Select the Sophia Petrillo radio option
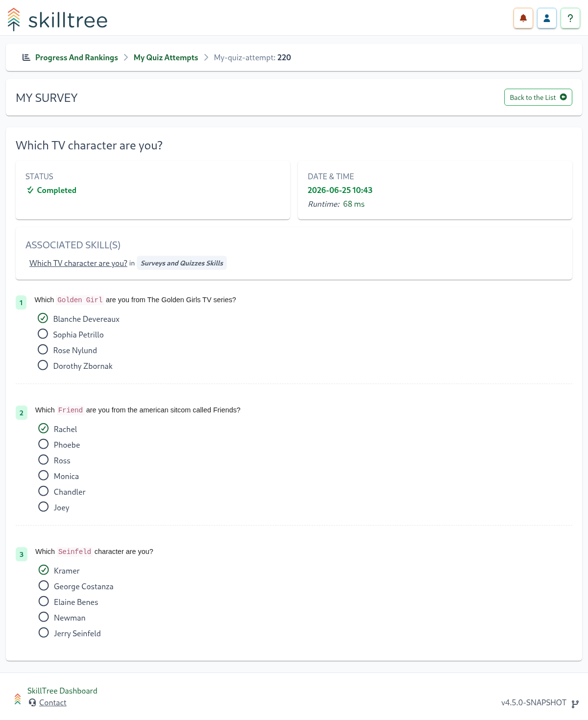 (x=43, y=334)
